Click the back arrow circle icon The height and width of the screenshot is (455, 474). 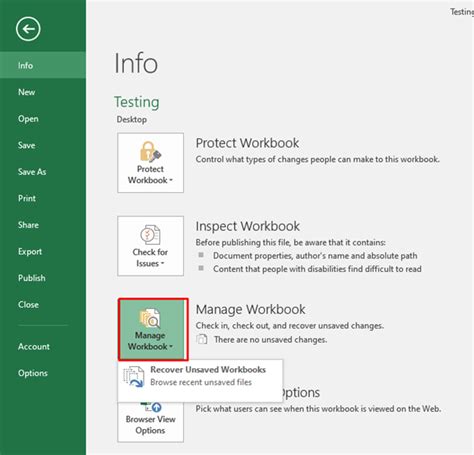(x=28, y=29)
